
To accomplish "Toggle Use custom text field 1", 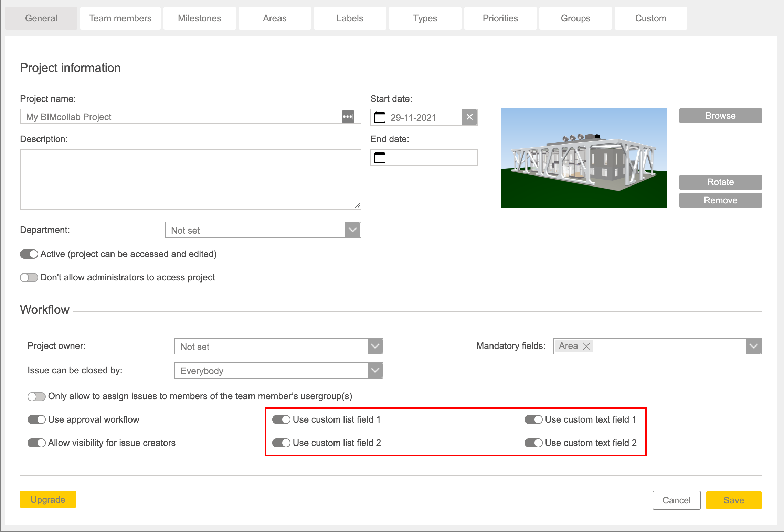I will 533,419.
